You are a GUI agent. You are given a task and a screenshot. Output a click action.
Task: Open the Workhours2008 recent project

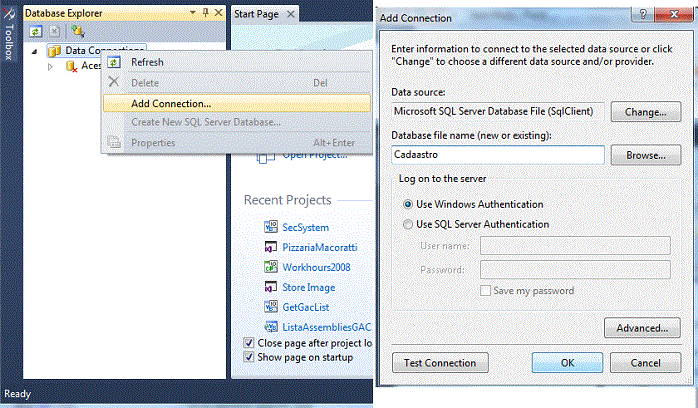[x=316, y=267]
